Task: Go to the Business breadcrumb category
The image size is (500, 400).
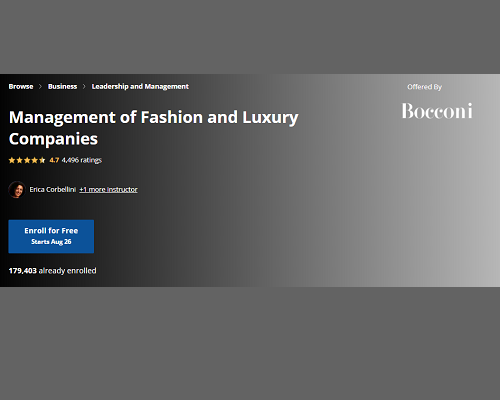Action: point(62,87)
